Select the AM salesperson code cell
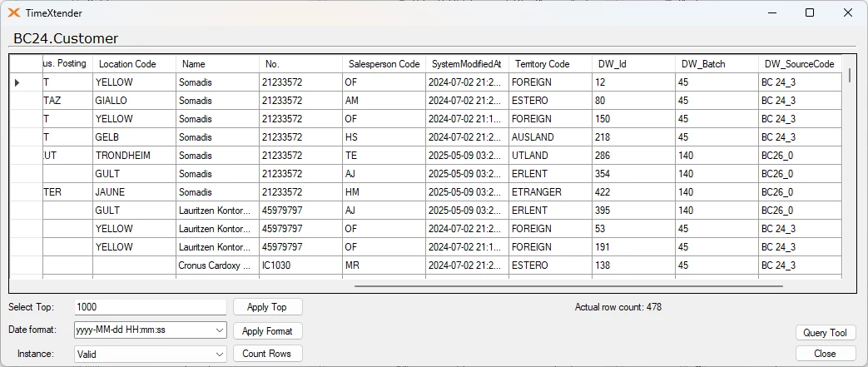The height and width of the screenshot is (367, 868). (x=384, y=101)
